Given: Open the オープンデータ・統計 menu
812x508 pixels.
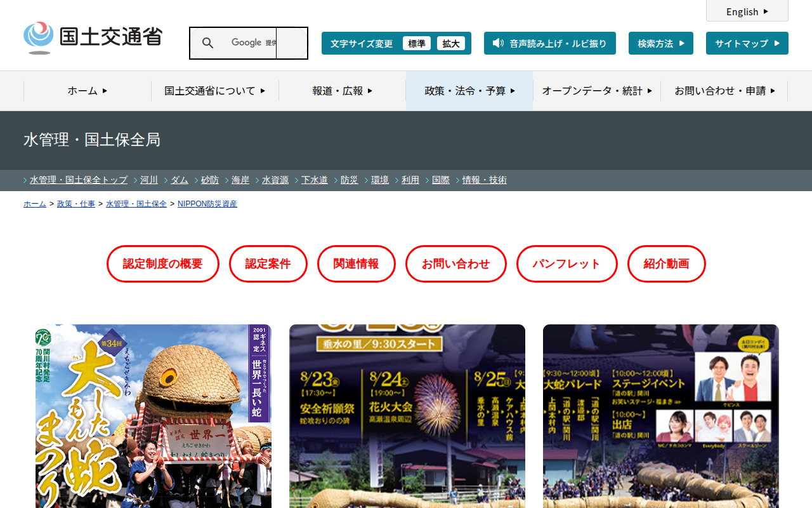Looking at the screenshot, I should tap(597, 91).
